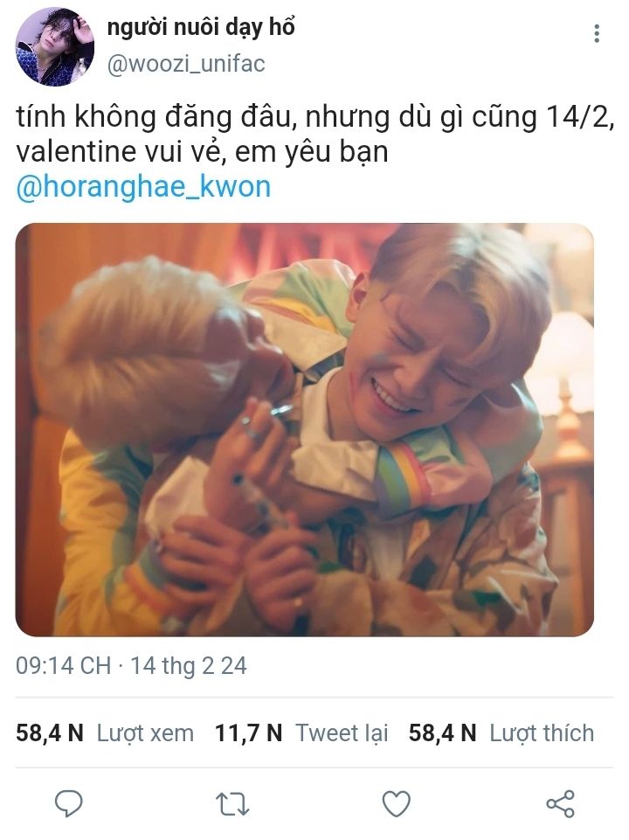Click the date 14 thg 2 24
629x840 pixels.
point(189,666)
